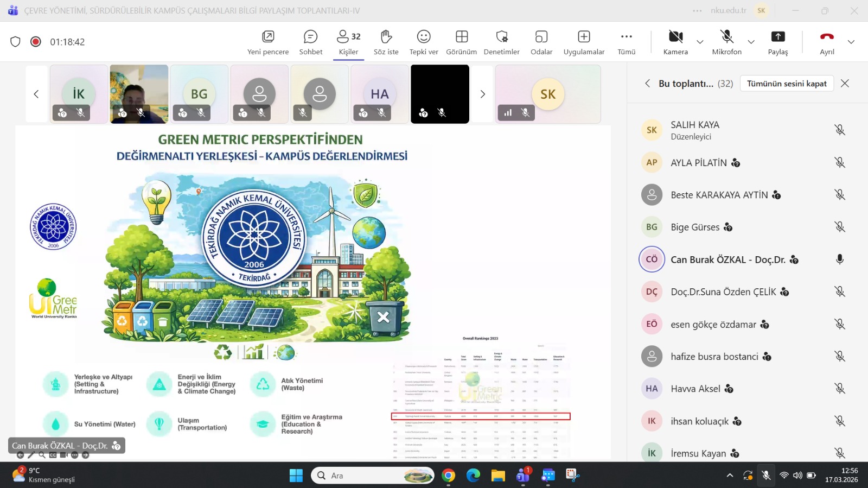Click Söz iste raise hand icon
The width and height of the screenshot is (868, 488).
386,42
